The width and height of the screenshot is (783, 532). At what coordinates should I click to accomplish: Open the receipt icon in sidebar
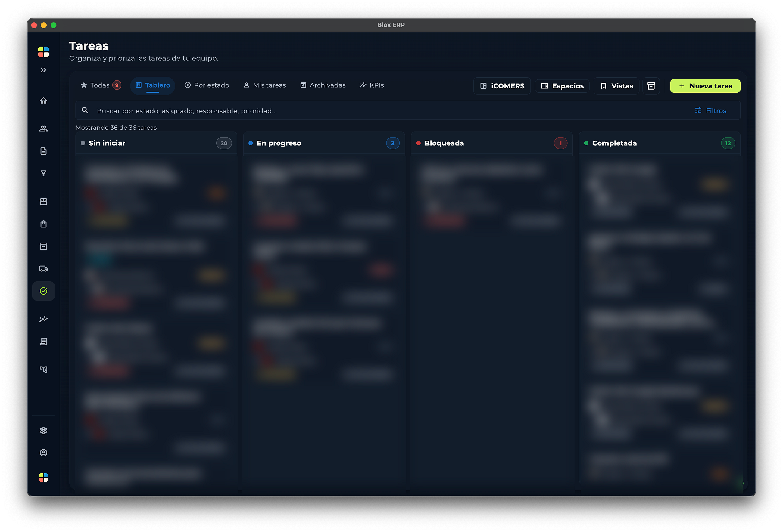[x=43, y=342]
